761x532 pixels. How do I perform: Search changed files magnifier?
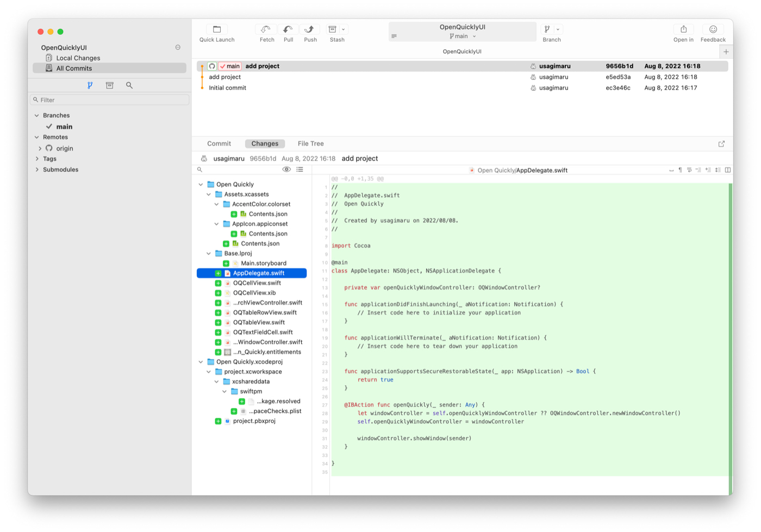[x=200, y=170]
